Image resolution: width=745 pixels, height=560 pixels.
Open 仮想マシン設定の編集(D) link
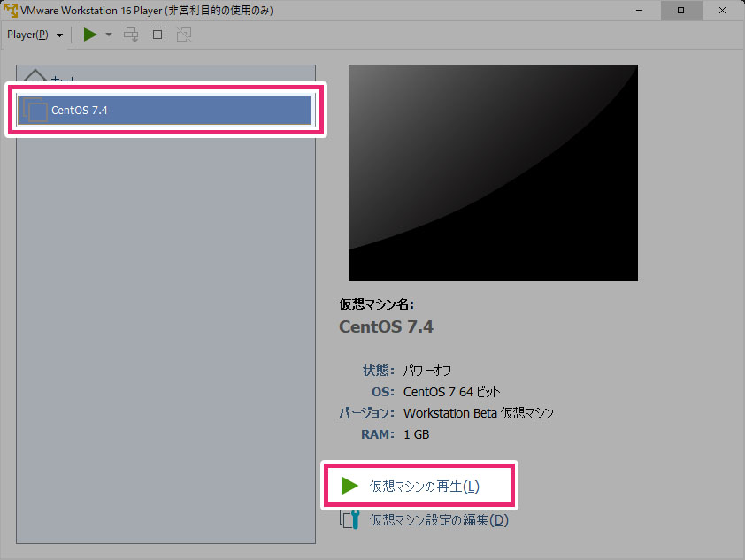[439, 520]
